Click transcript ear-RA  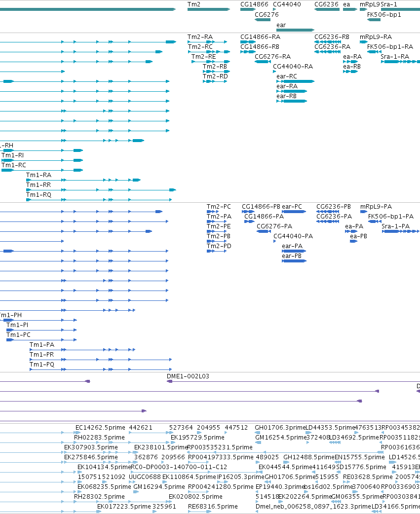click(x=287, y=86)
